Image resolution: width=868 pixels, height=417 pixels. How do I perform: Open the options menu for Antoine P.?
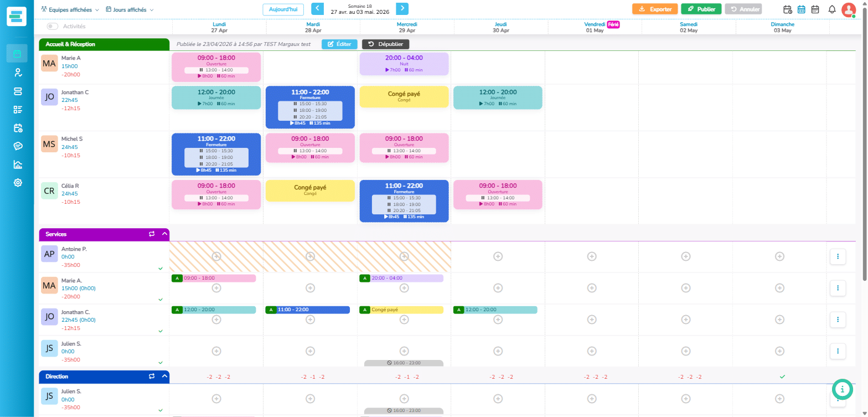pyautogui.click(x=838, y=256)
